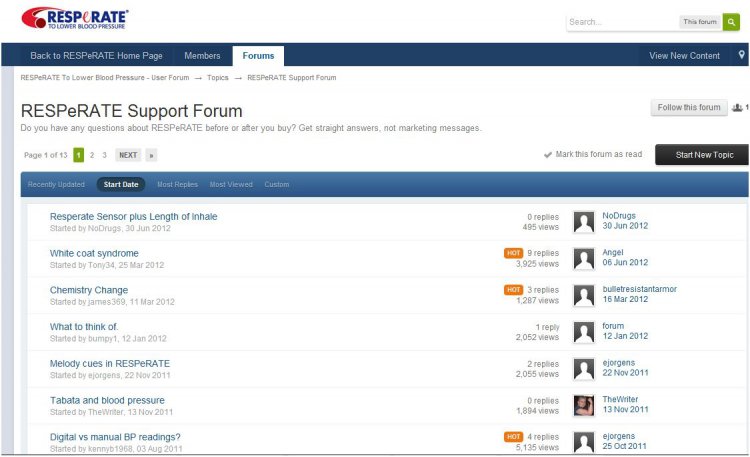Go to page 3
The width and height of the screenshot is (750, 457).
tap(104, 155)
